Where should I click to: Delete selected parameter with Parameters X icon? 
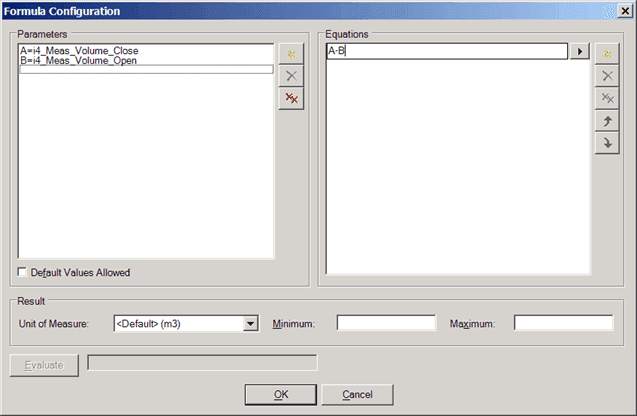click(291, 76)
